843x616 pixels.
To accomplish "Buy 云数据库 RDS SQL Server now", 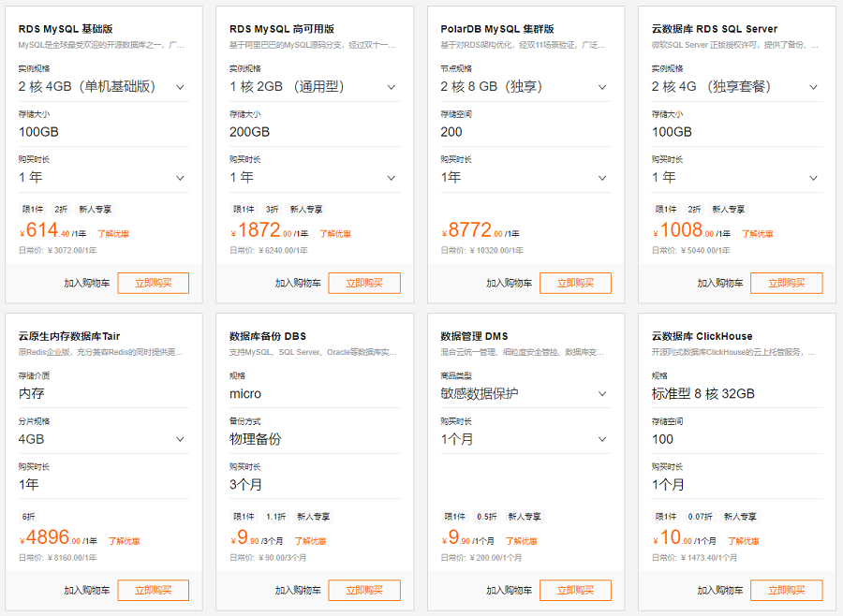I will click(x=787, y=284).
